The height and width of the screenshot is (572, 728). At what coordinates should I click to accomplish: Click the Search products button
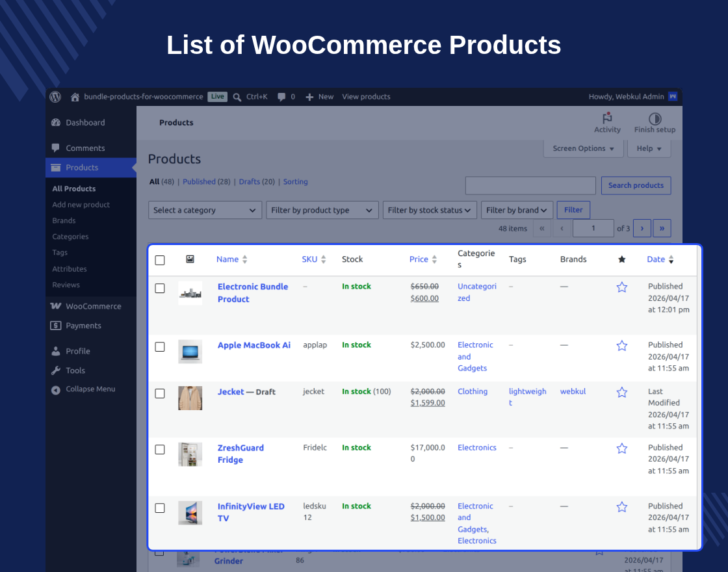pyautogui.click(x=636, y=185)
